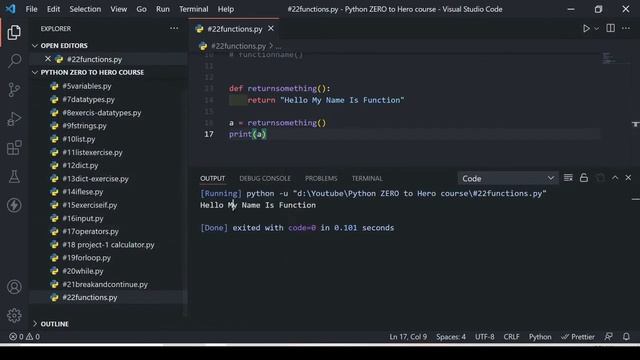640x360 pixels.
Task: Clear the output panel
Action: 568,178
